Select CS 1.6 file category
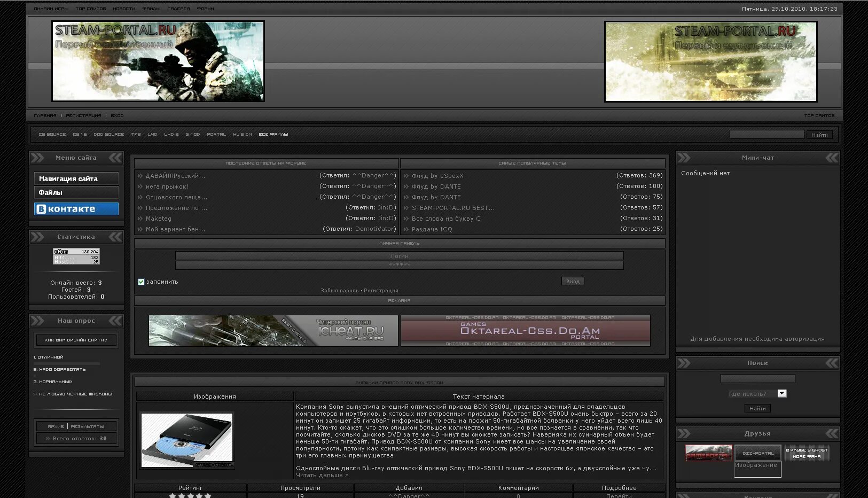 (80, 135)
